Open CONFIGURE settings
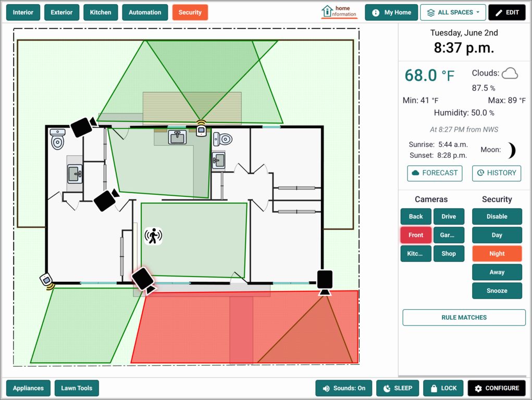532x400 pixels. pyautogui.click(x=497, y=388)
